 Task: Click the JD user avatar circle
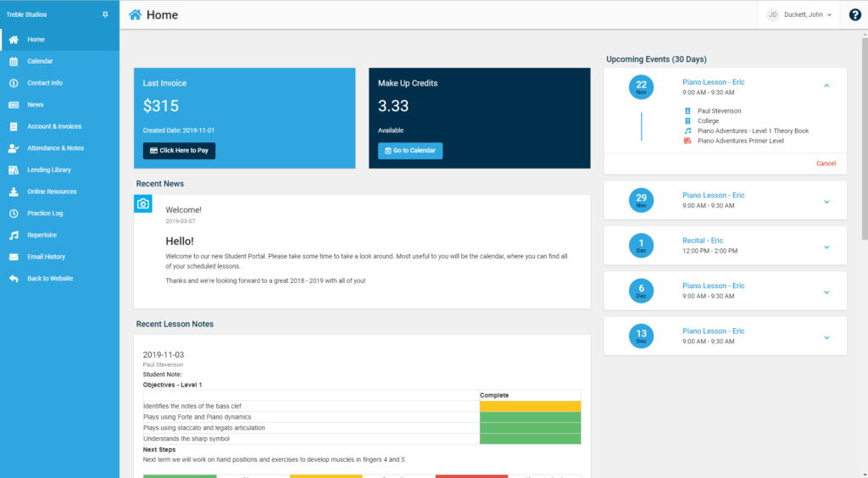[773, 15]
